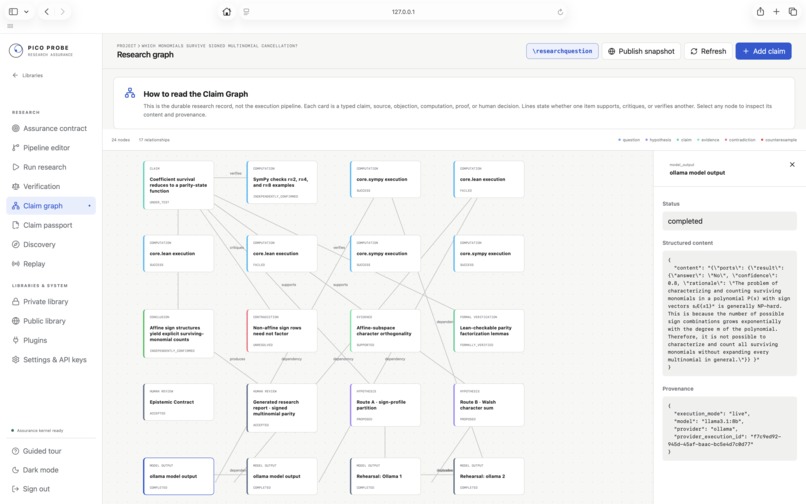
Task: Click the Provenance JSON block
Action: coord(729,428)
